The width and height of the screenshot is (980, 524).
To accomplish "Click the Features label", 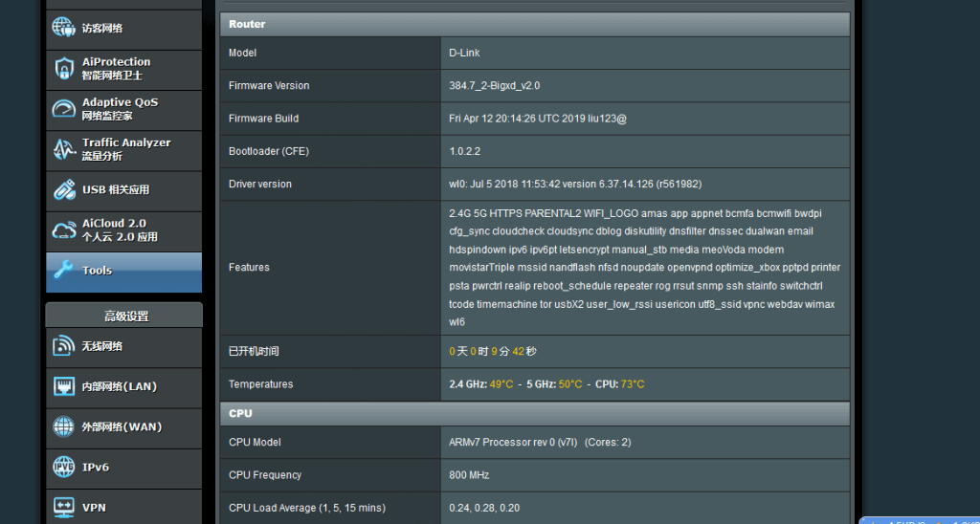I will coord(249,268).
